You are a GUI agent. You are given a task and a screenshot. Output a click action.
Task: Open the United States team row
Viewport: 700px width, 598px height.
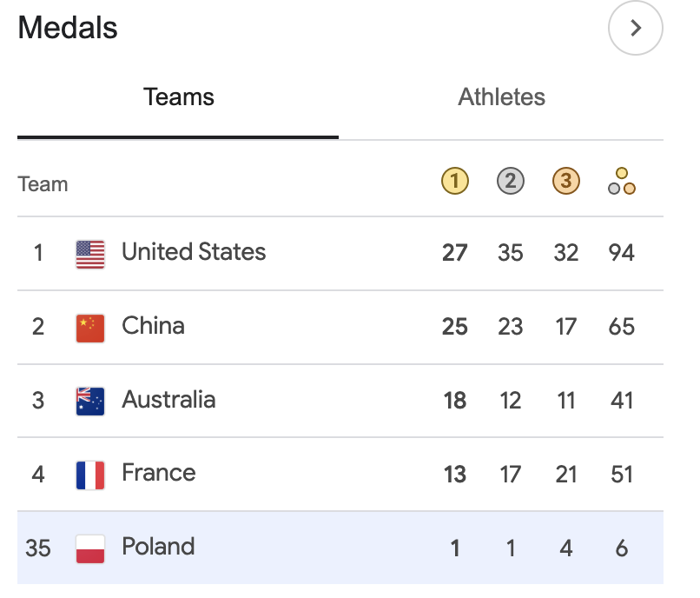pos(340,254)
